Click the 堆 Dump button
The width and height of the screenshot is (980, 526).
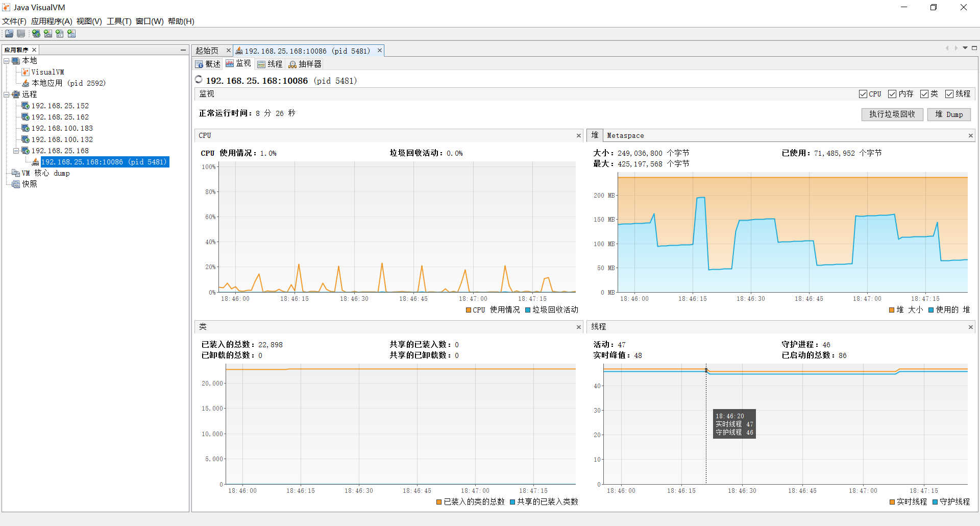tap(949, 114)
